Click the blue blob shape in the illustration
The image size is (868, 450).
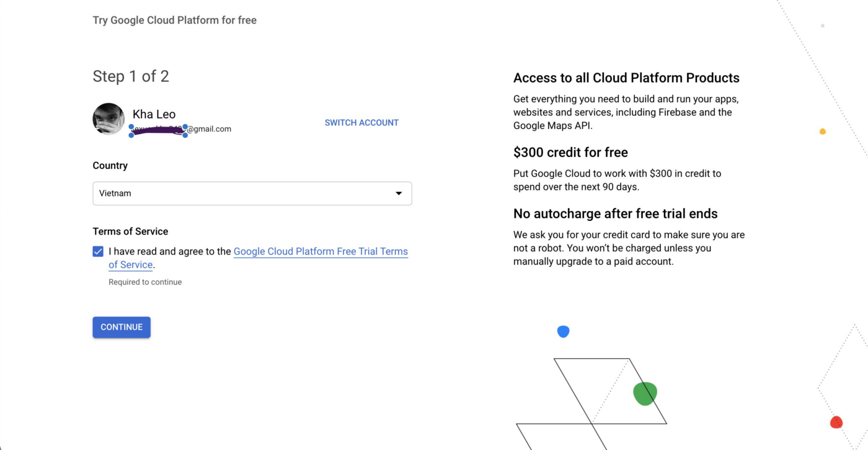pyautogui.click(x=563, y=331)
